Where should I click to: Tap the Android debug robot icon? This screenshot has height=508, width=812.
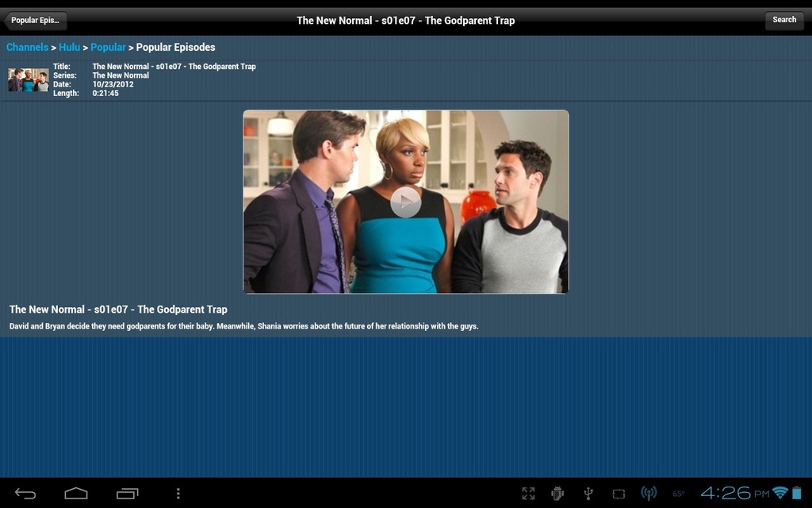557,494
